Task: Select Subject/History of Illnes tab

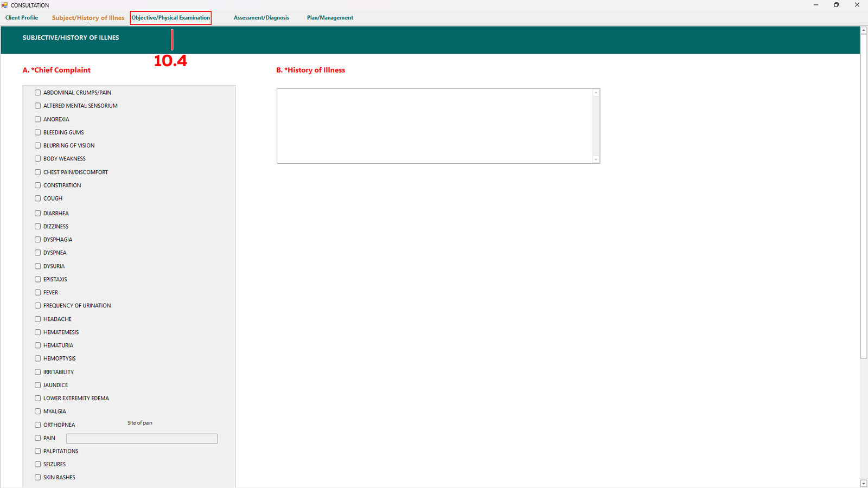Action: coord(88,18)
